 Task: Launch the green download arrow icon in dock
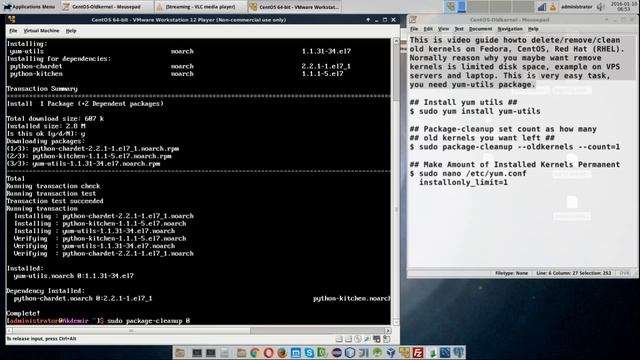(433, 353)
